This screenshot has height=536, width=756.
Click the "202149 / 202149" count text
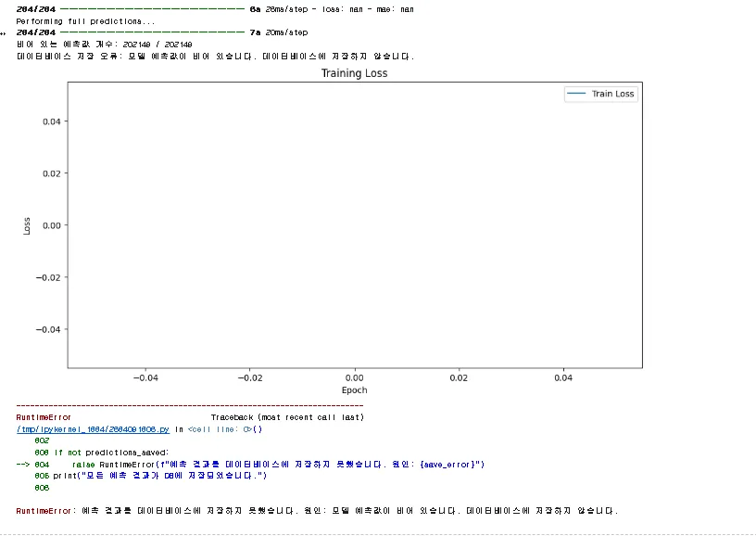(157, 45)
